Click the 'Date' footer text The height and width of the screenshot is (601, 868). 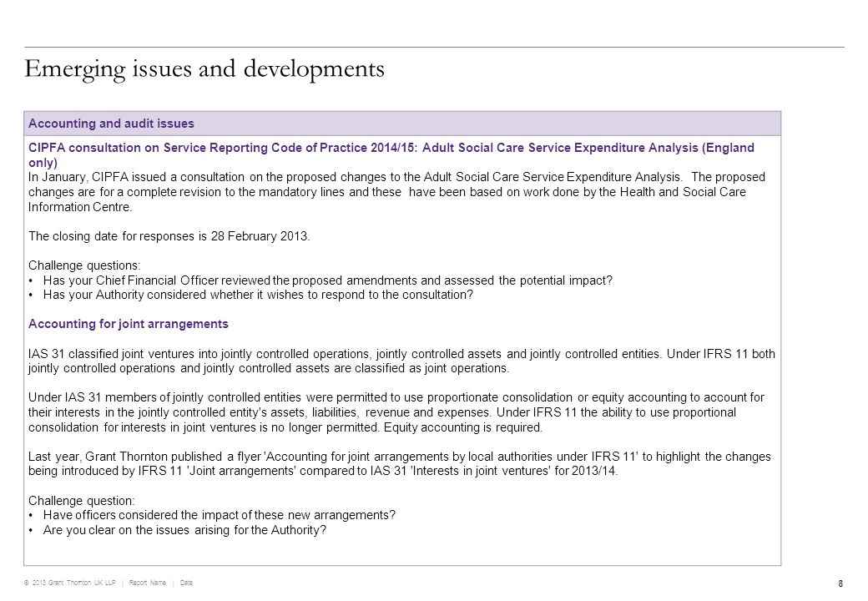click(x=186, y=583)
